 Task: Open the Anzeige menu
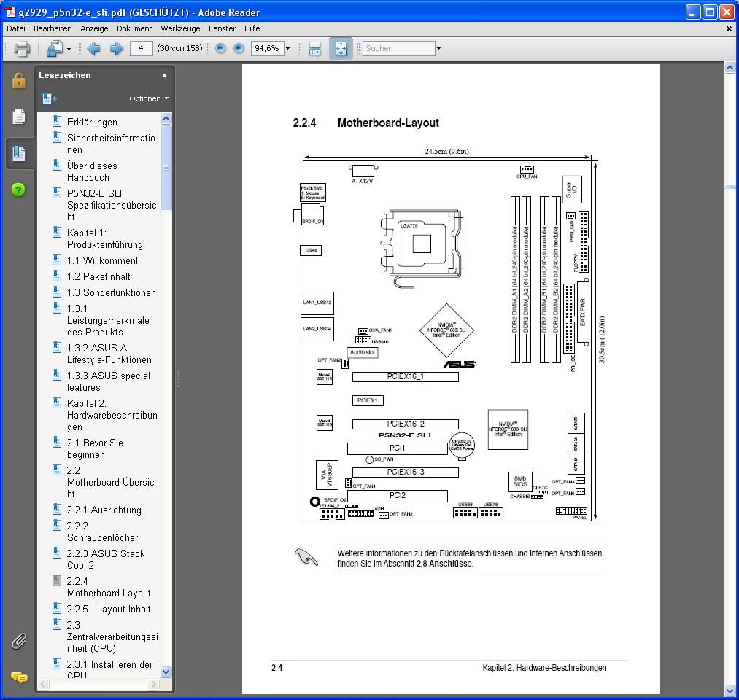94,28
